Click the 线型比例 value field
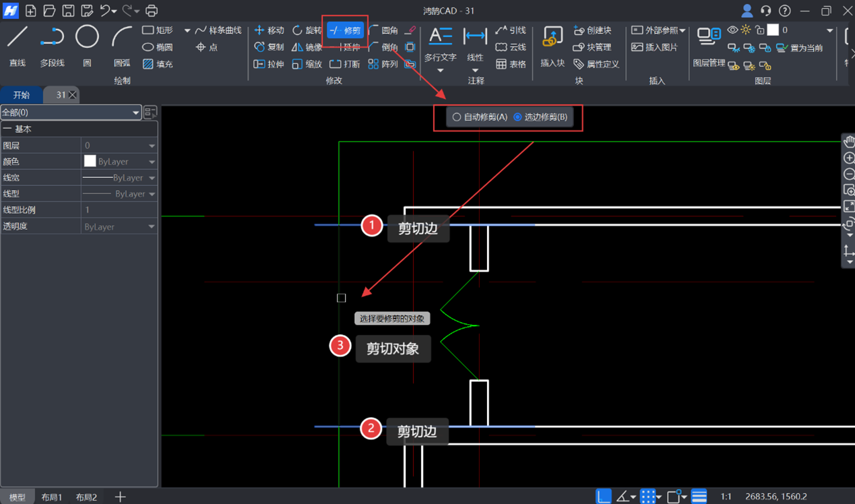This screenshot has width=855, height=504. [119, 210]
